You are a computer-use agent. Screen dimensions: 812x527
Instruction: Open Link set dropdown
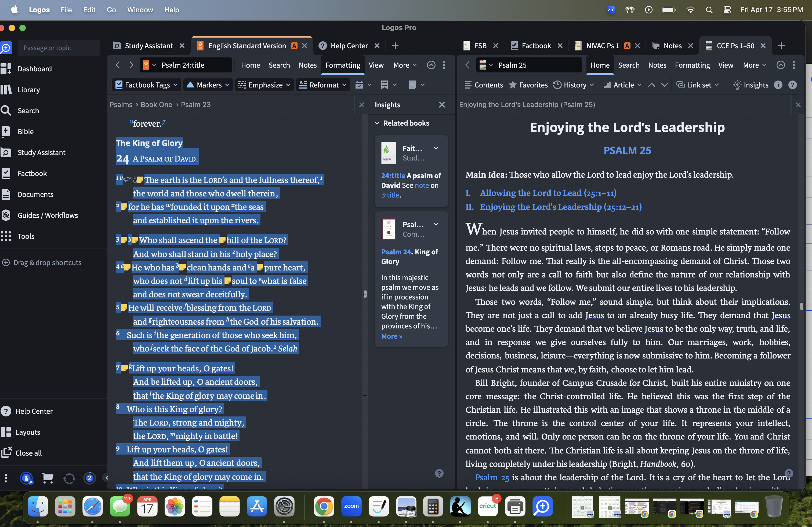[698, 85]
